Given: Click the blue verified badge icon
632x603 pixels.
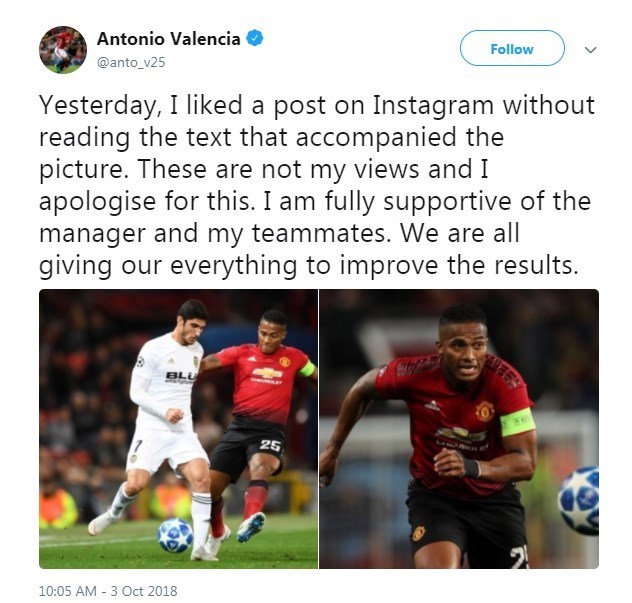Looking at the screenshot, I should pos(255,38).
